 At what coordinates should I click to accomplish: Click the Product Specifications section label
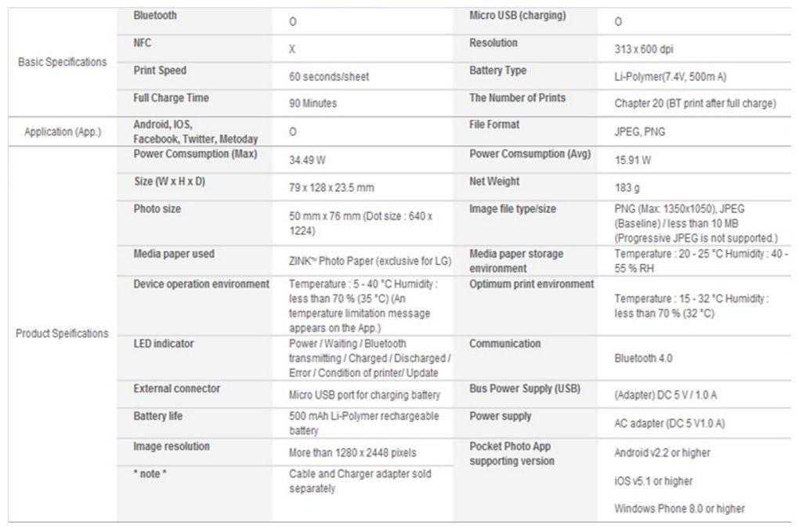click(x=62, y=333)
